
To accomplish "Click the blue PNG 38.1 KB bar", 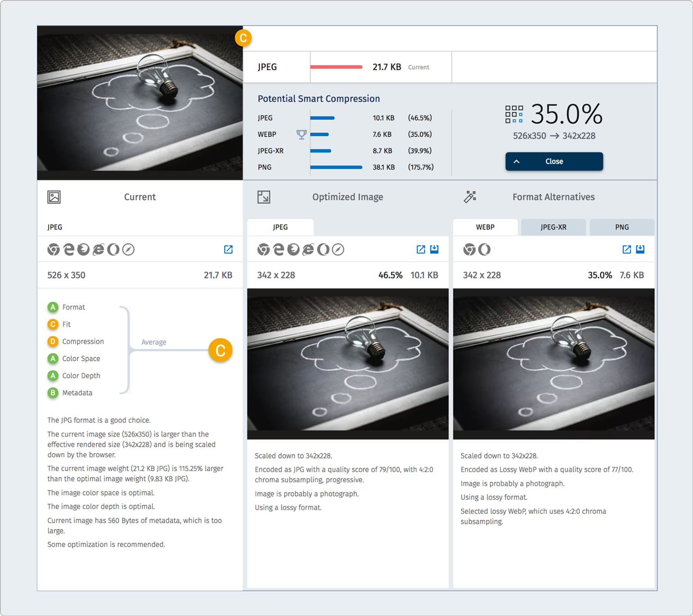I will point(336,167).
